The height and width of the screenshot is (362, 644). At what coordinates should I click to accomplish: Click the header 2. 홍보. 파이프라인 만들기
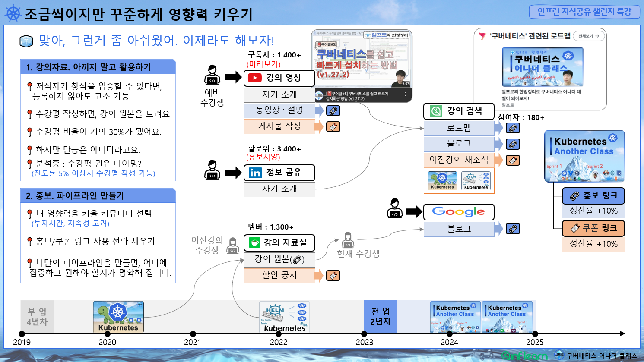pyautogui.click(x=98, y=195)
